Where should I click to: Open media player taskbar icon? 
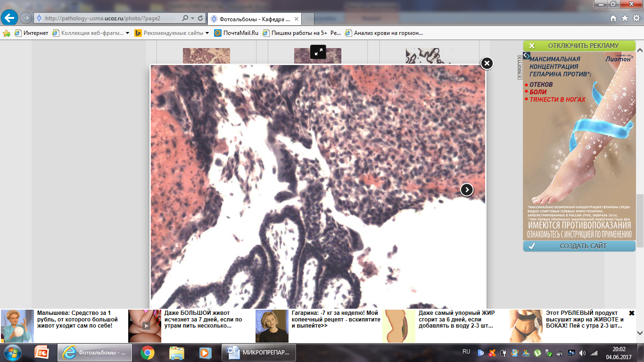point(205,353)
